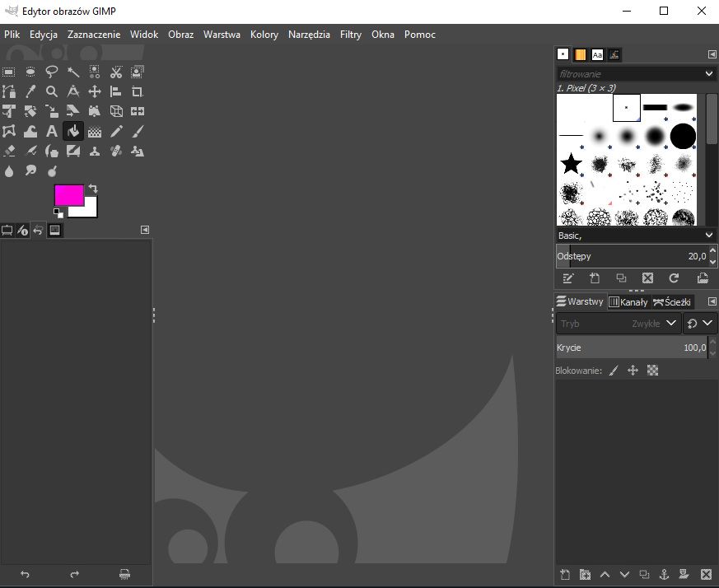The height and width of the screenshot is (588, 719).
Task: Open the brushes dock tab menu
Action: coord(712,54)
